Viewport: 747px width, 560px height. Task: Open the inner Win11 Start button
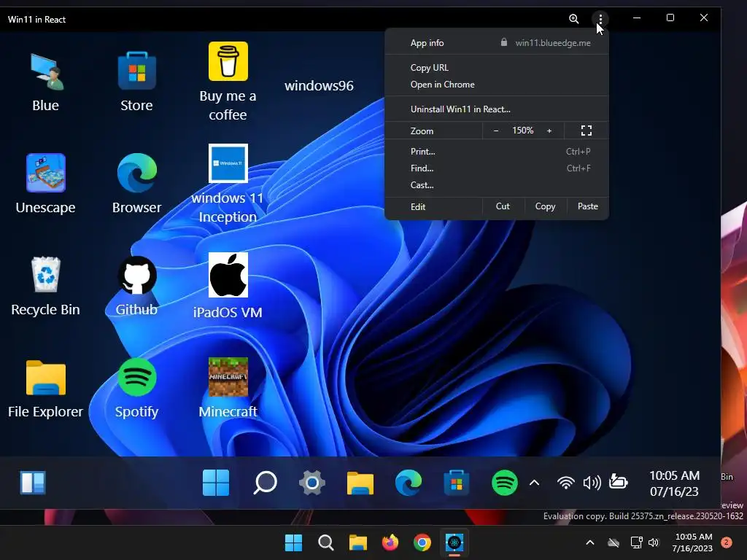pyautogui.click(x=216, y=483)
